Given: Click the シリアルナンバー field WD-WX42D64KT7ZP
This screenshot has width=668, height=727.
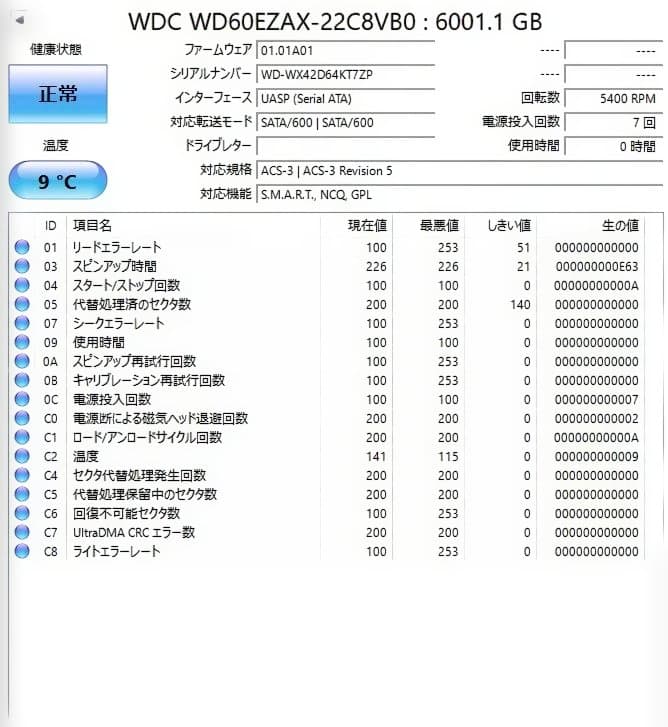Looking at the screenshot, I should 345,75.
